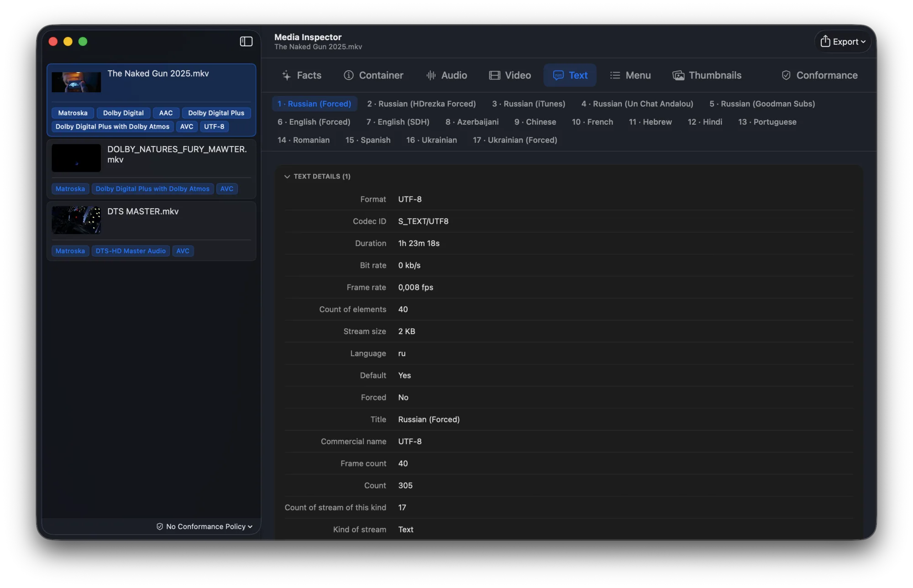Click the Thumbnails photo icon
This screenshot has height=588, width=913.
[678, 75]
